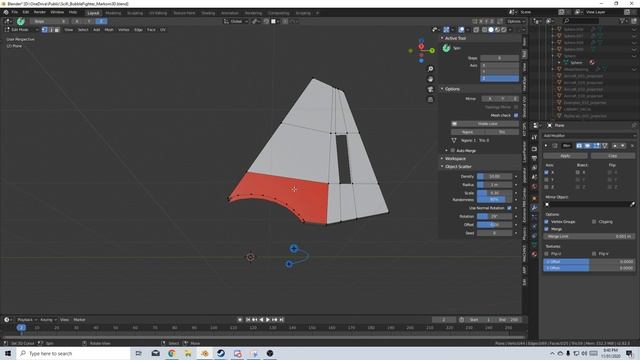Open the Global transform orientation dropdown
640x360 pixels.
pyautogui.click(x=236, y=21)
